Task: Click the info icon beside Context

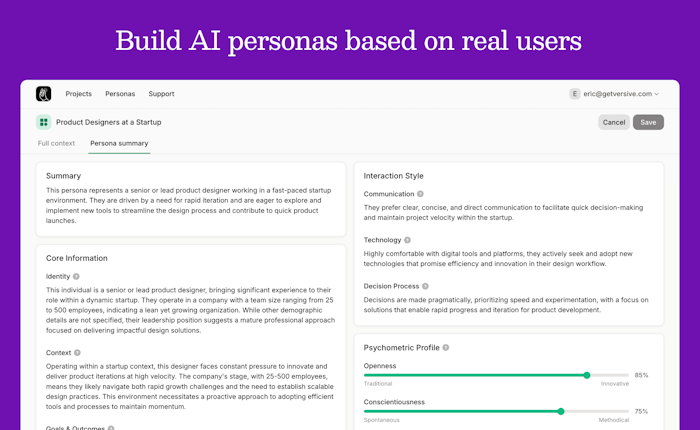Action: pos(77,353)
